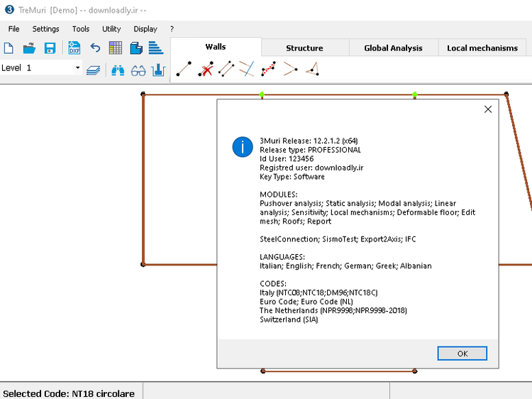
Task: Select the delete wall tool with red X
Action: pos(206,69)
